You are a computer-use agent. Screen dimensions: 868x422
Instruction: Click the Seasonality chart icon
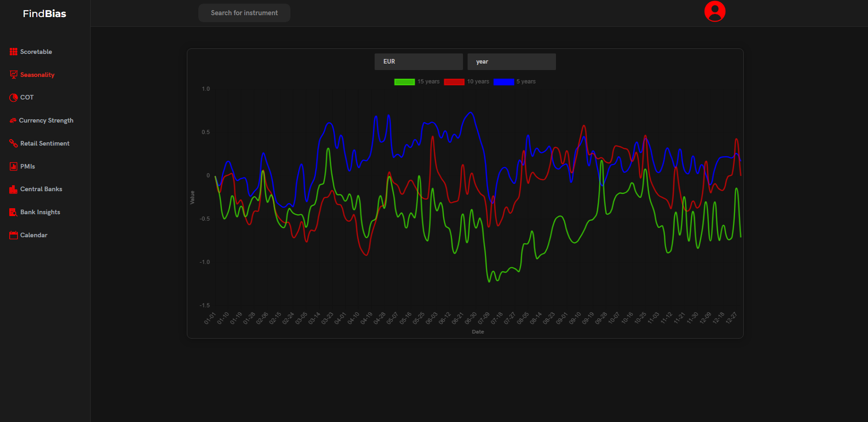tap(13, 75)
